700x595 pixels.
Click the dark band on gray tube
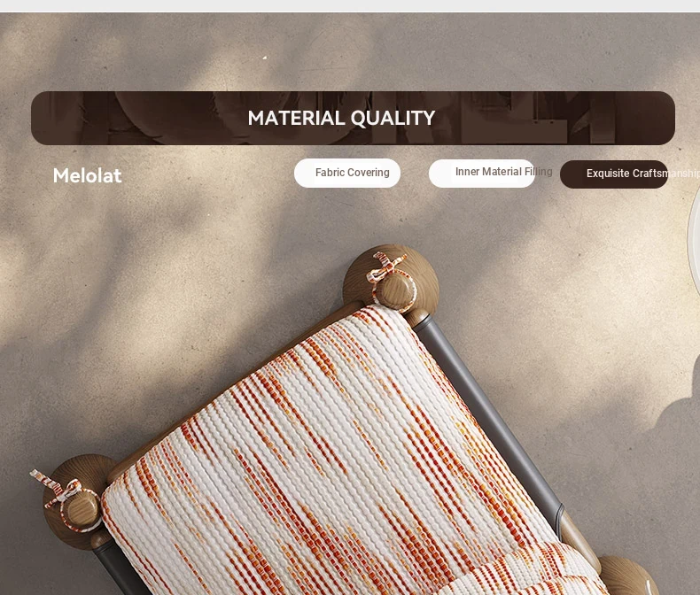click(558, 514)
